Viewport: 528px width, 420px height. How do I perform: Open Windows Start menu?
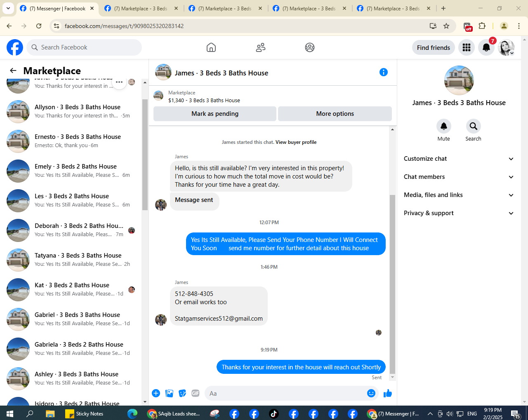click(x=10, y=413)
